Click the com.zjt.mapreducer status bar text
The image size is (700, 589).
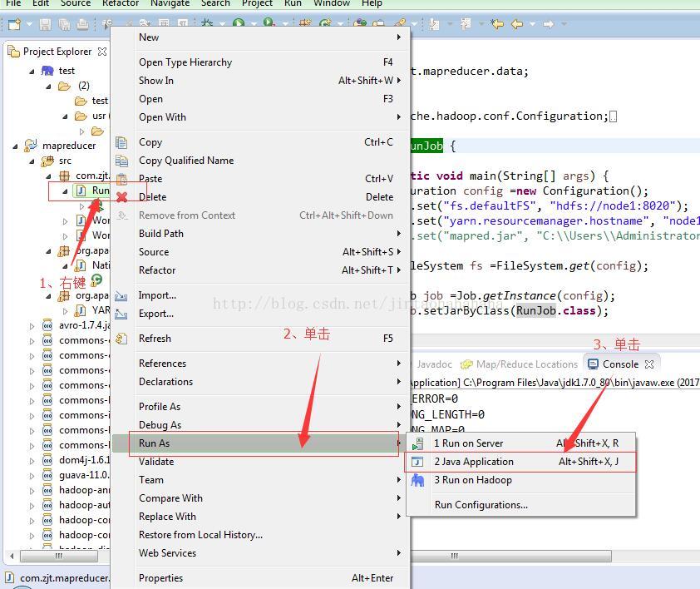(64, 578)
